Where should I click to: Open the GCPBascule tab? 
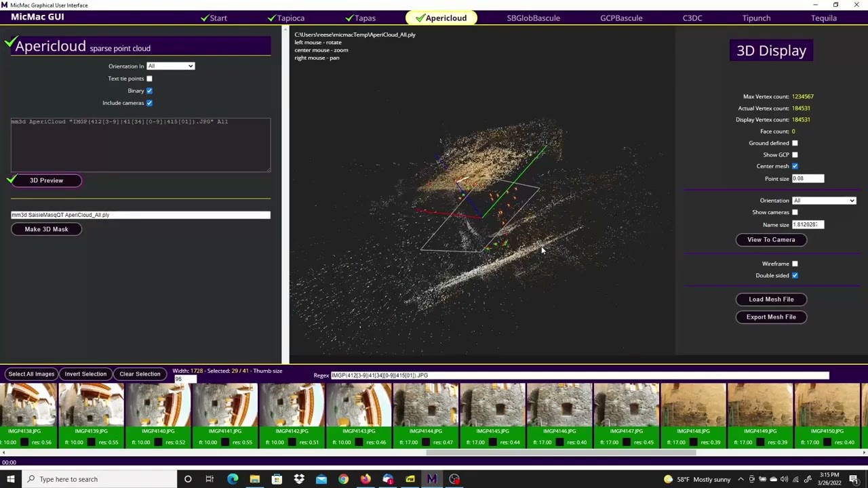coord(621,18)
